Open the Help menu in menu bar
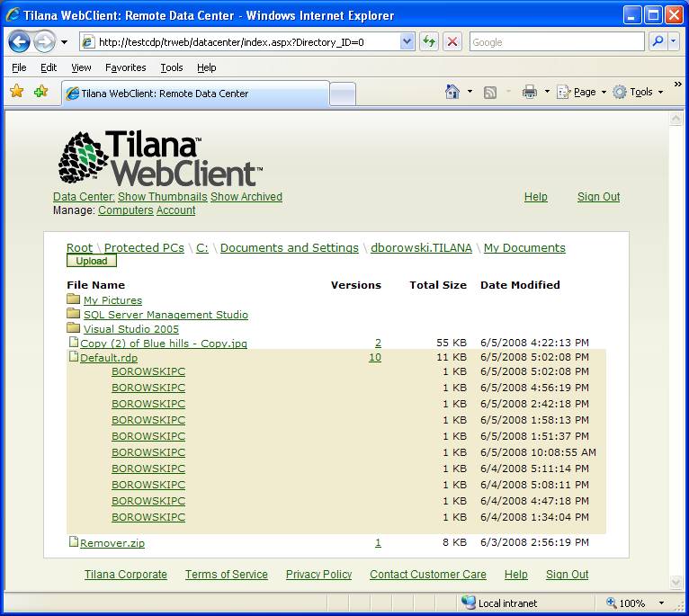Image resolution: width=689 pixels, height=616 pixels. point(207,67)
